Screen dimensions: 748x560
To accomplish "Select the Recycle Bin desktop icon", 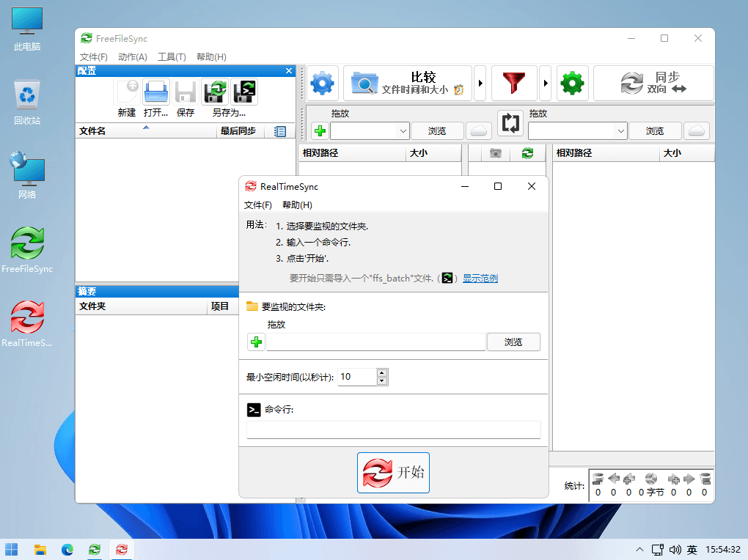I will coord(27,103).
